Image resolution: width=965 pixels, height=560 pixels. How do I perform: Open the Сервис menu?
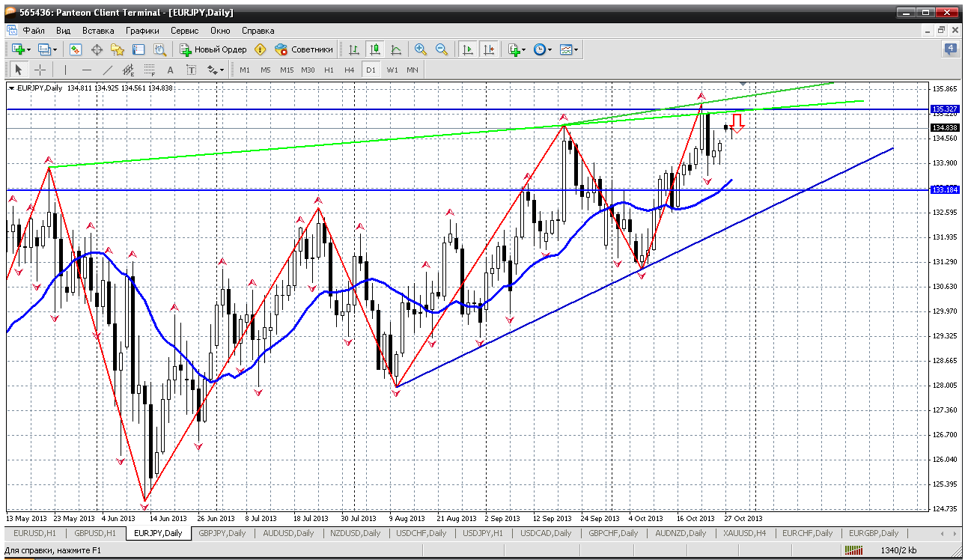(x=184, y=31)
